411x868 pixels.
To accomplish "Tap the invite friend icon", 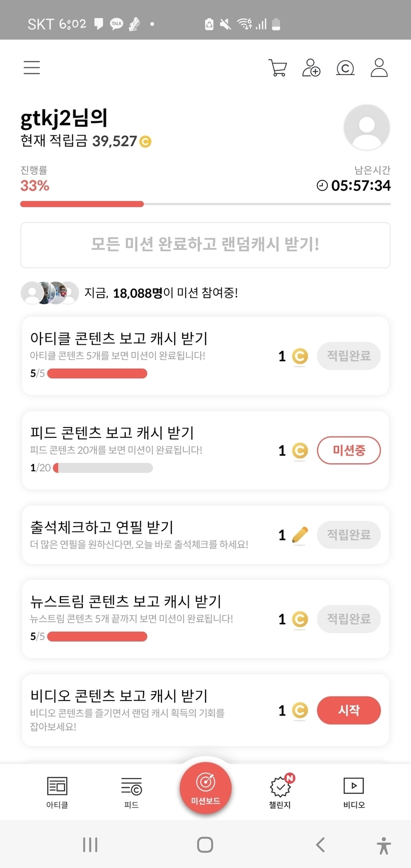I will point(311,68).
